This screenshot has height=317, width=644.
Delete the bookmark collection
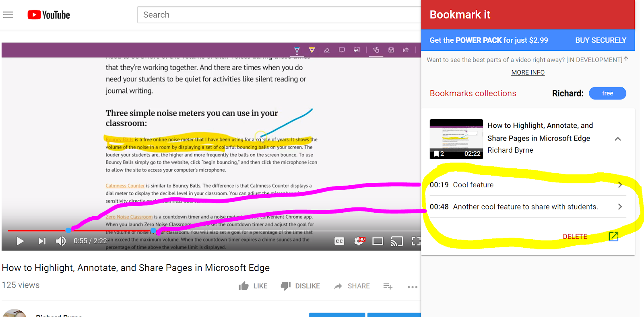(x=575, y=236)
